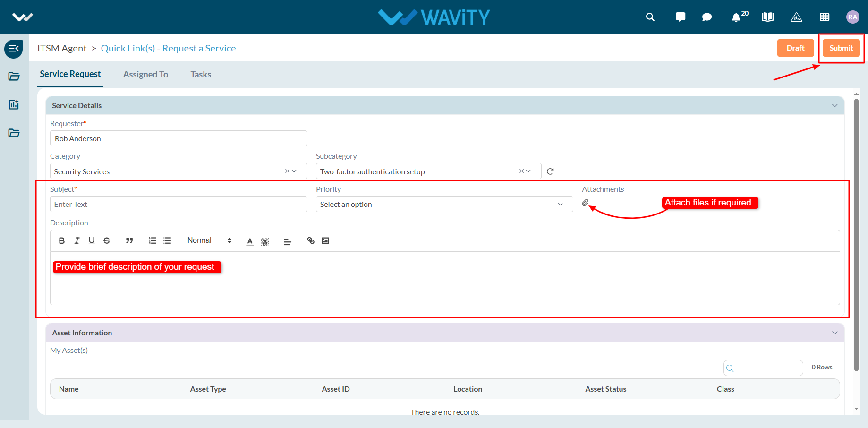The width and height of the screenshot is (868, 428).
Task: Open the first folder icon in sidebar
Action: 14,77
